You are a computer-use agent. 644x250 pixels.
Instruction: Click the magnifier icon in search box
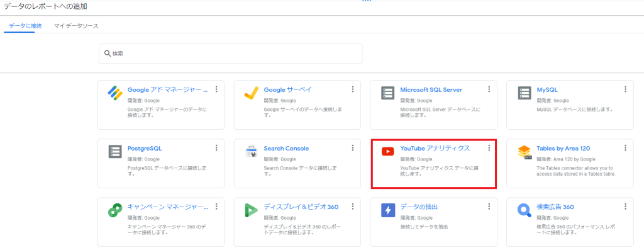coord(108,54)
